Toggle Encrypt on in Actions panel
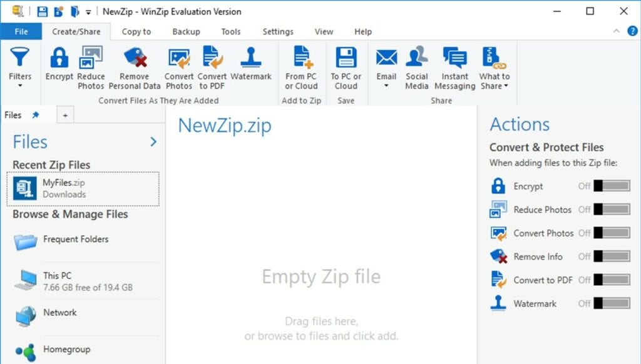This screenshot has height=364, width=641. click(x=610, y=186)
